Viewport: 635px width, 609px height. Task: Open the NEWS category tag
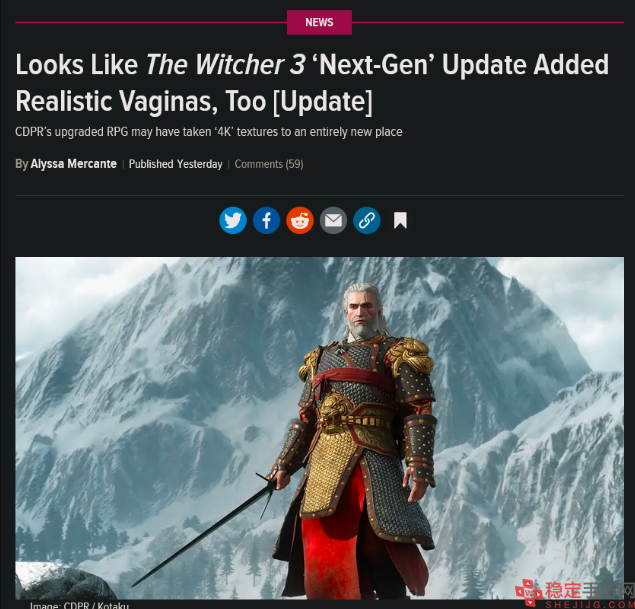click(319, 22)
